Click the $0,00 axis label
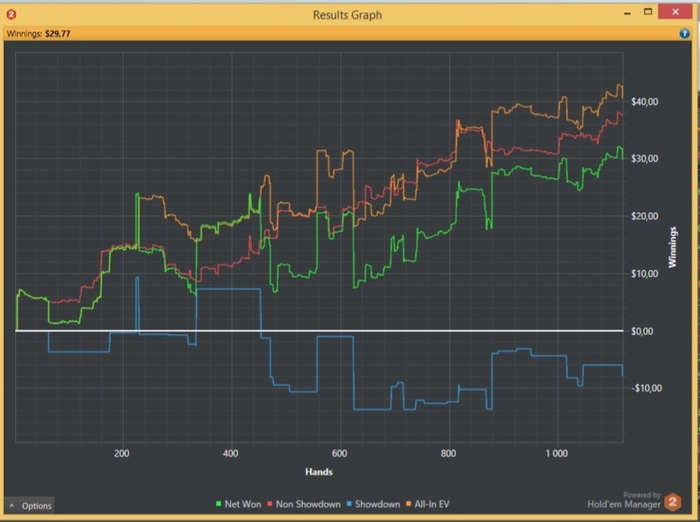This screenshot has height=522, width=700. [x=642, y=331]
